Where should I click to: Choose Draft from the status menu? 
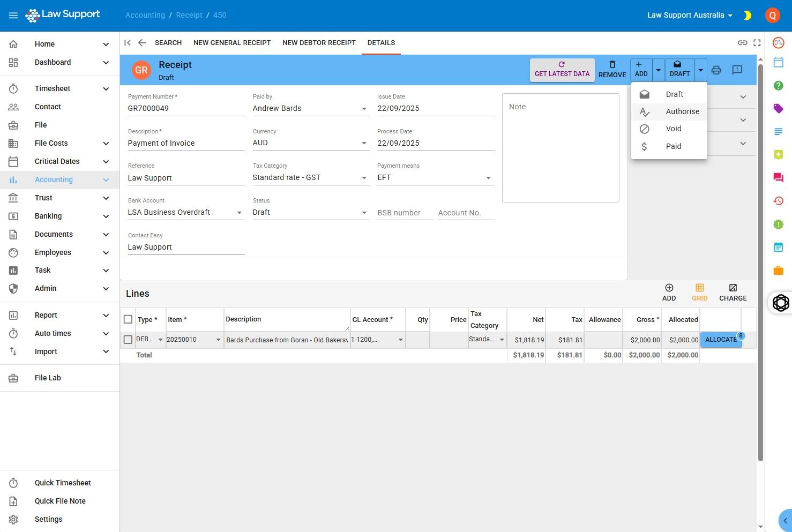(x=669, y=94)
